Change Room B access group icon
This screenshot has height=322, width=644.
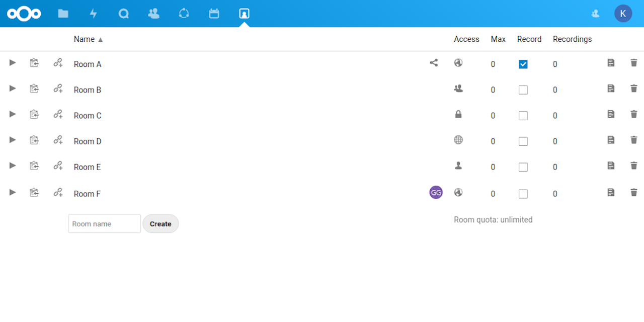point(458,89)
